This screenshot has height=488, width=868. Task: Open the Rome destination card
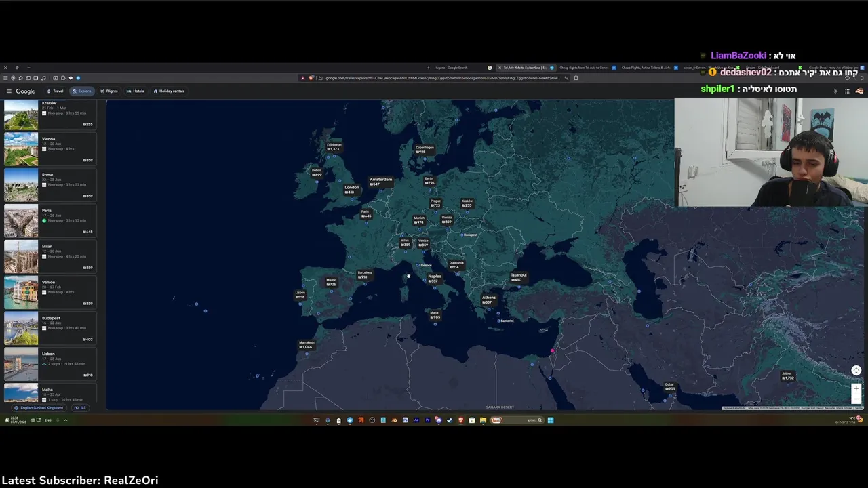[50, 185]
